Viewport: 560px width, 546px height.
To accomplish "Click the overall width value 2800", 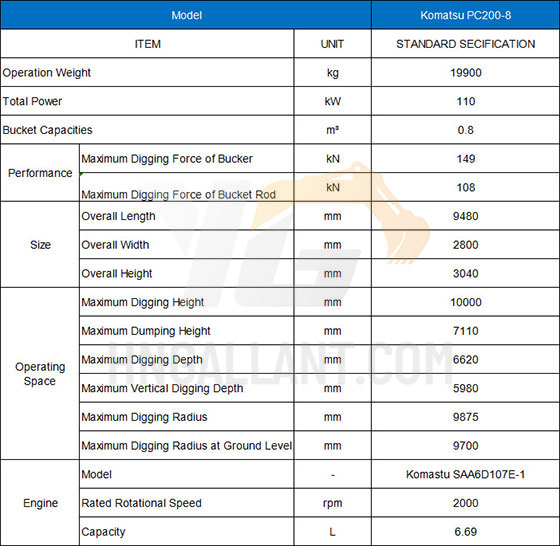I will click(x=466, y=245).
